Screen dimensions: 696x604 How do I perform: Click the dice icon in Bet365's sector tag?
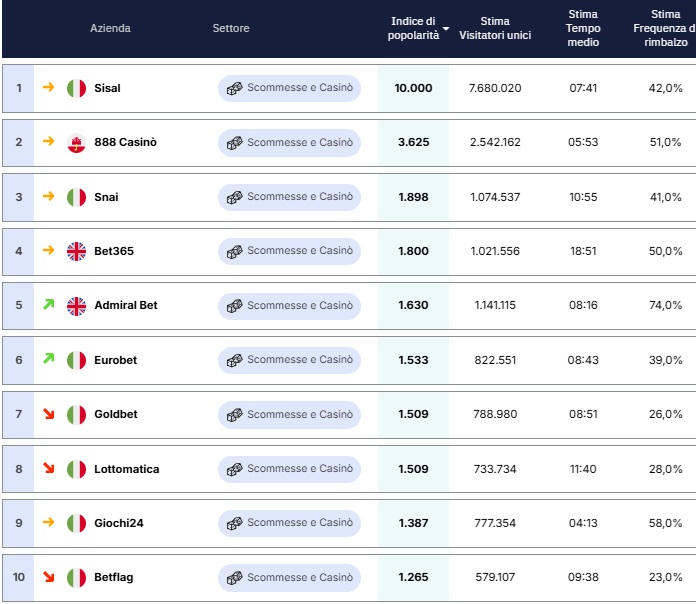pyautogui.click(x=234, y=251)
